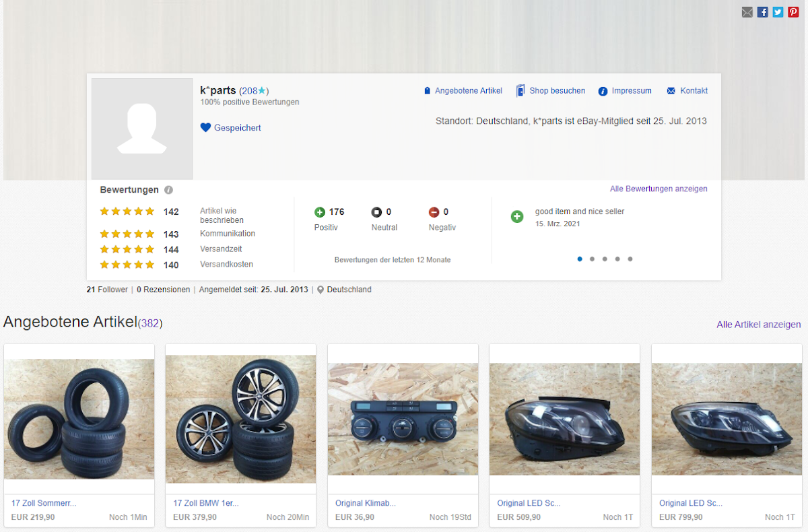Screen dimensions: 808x532
Task: Open the 17 Zoll BMW 1er wheels image
Action: pos(241,419)
